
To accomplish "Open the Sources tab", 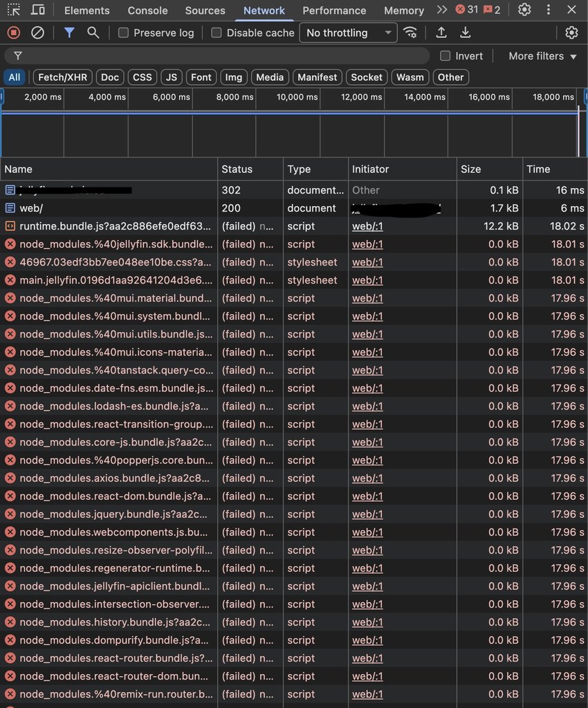I will coord(205,10).
